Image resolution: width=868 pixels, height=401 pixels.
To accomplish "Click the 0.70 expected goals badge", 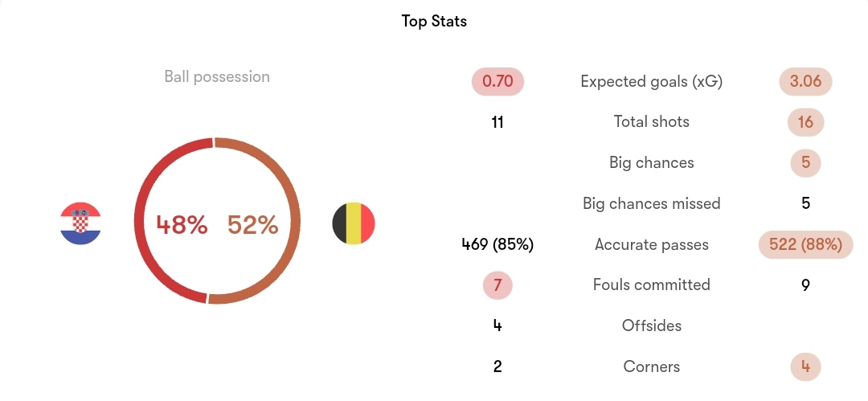I will (497, 81).
